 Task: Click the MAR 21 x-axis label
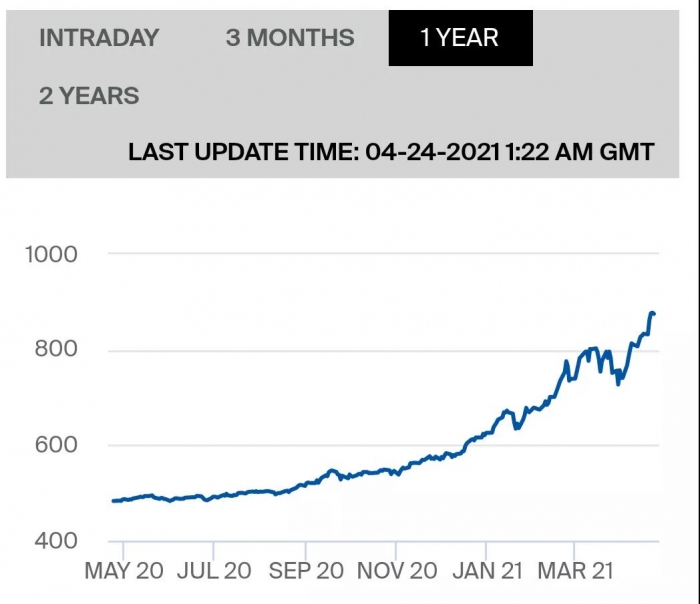click(575, 571)
